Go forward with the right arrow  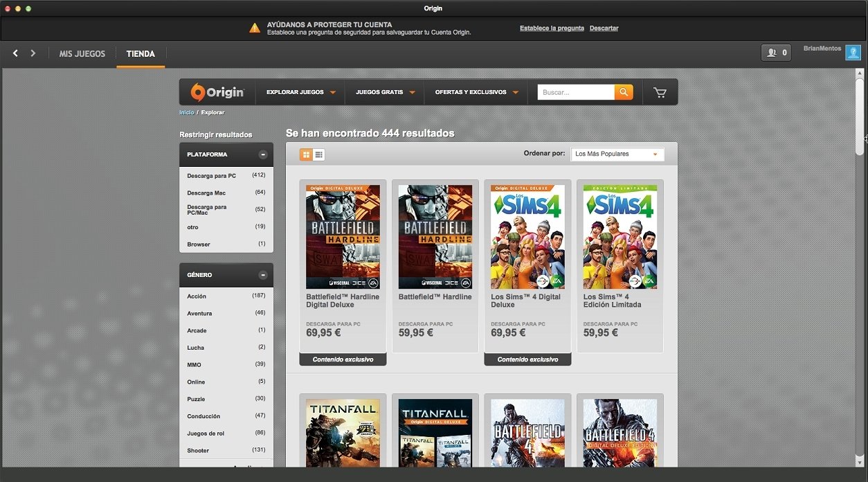click(33, 53)
